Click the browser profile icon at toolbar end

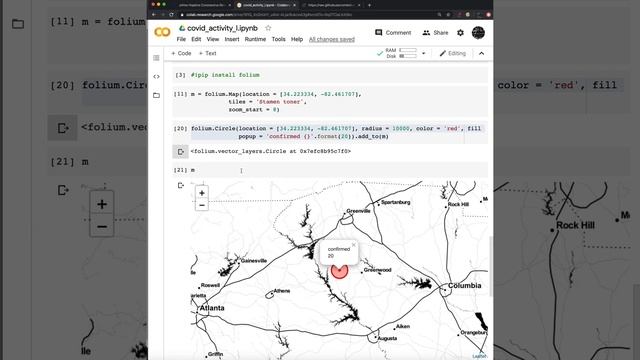click(x=488, y=15)
